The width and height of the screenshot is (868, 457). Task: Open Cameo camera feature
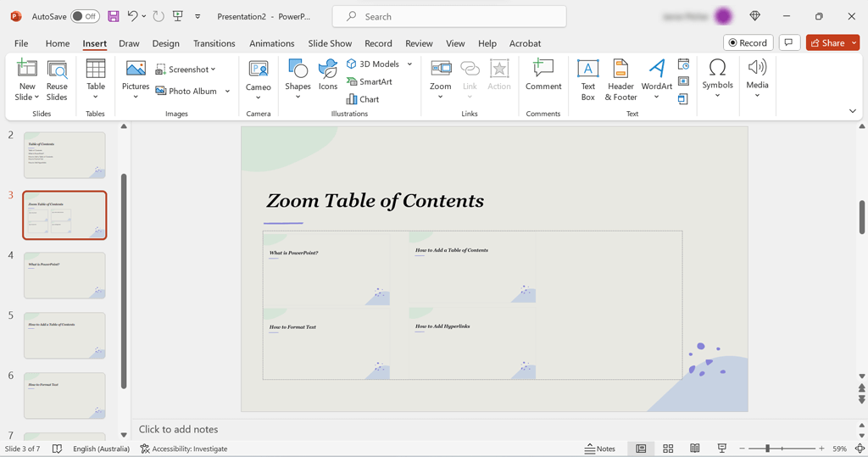[259, 75]
